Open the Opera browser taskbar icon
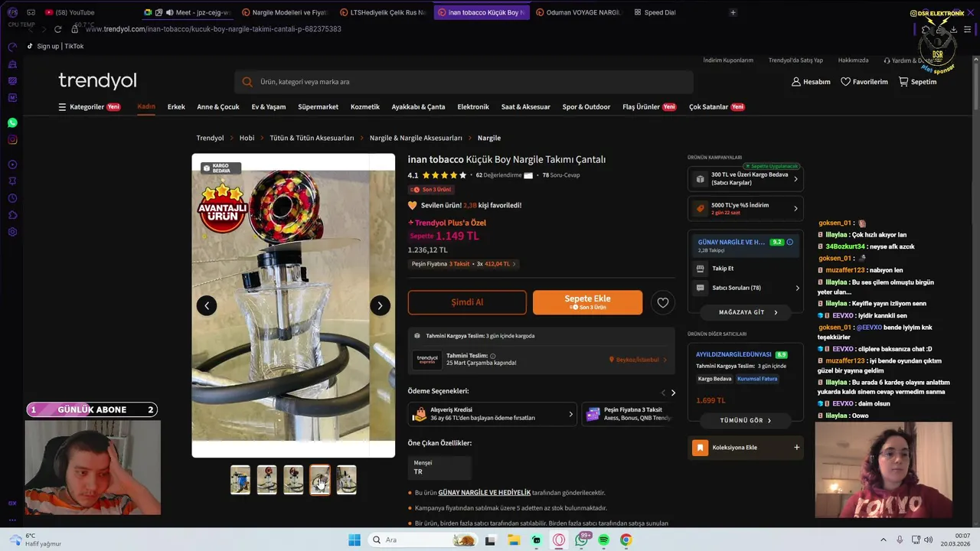The width and height of the screenshot is (980, 551). (x=559, y=540)
